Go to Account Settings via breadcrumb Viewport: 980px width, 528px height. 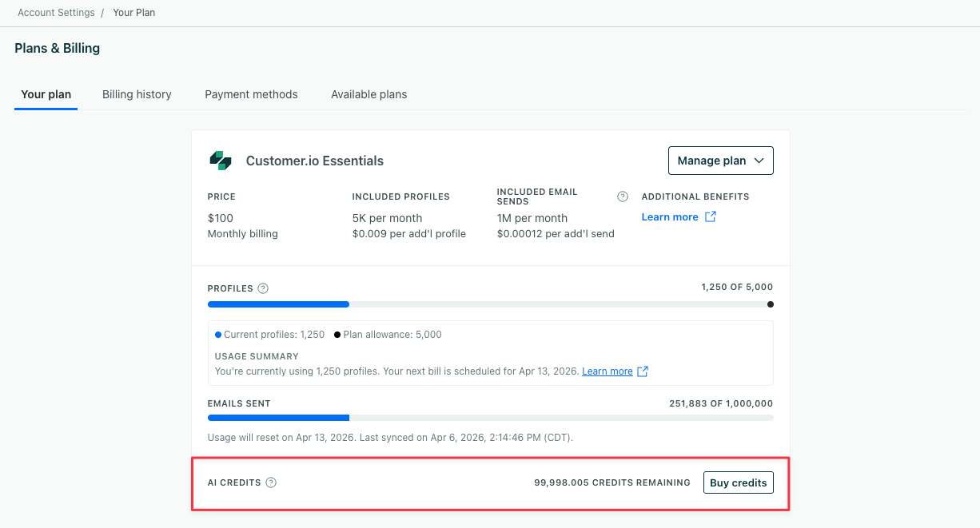(56, 12)
